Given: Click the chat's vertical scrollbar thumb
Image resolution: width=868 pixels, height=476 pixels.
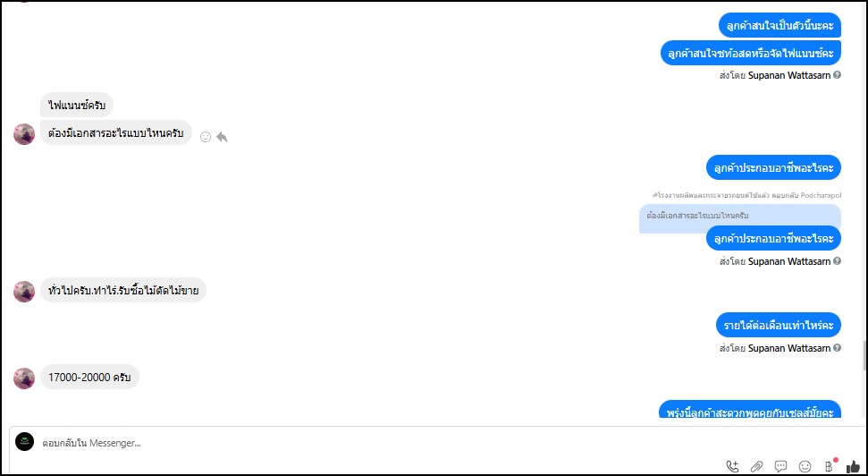Looking at the screenshot, I should 864,356.
